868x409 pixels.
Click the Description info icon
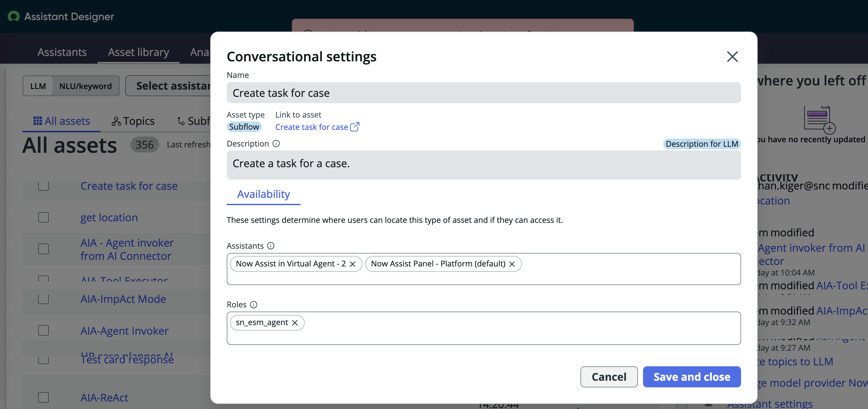(x=276, y=144)
